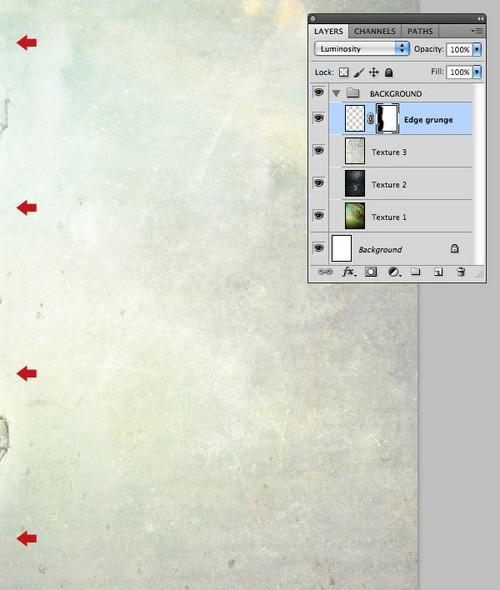
Task: Switch to the Channels tab
Action: 375,31
